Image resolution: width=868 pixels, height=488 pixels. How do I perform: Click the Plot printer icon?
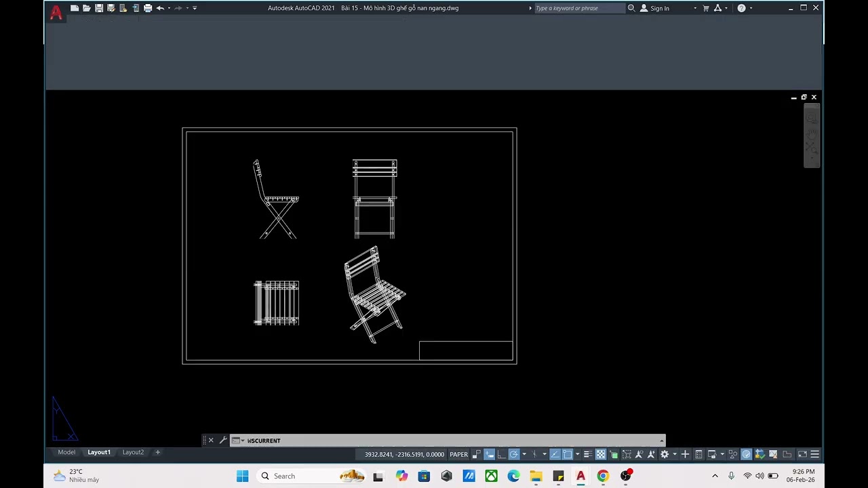(x=148, y=8)
